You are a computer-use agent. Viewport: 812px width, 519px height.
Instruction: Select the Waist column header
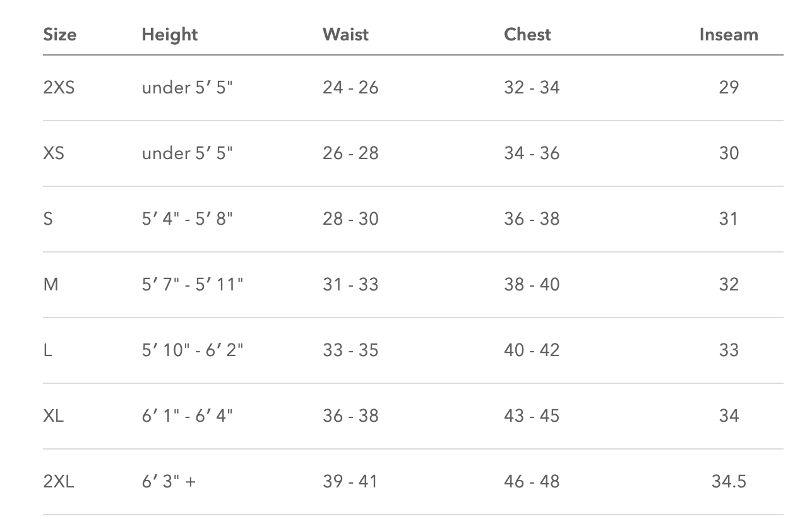(345, 34)
